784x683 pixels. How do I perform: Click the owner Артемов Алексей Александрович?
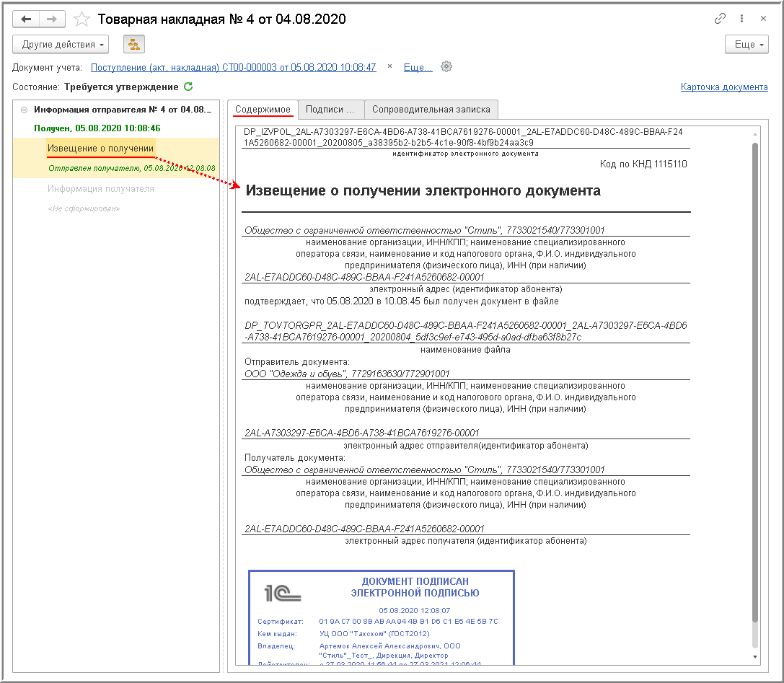point(380,646)
